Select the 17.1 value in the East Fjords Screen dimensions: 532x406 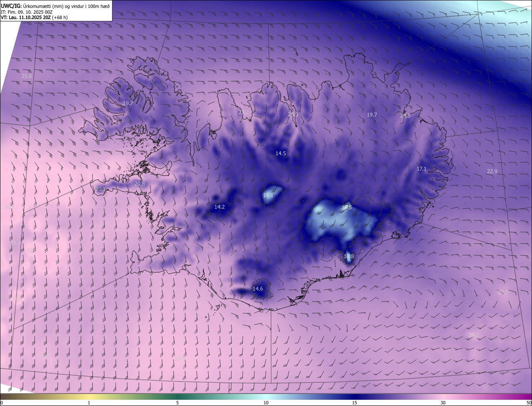click(421, 169)
